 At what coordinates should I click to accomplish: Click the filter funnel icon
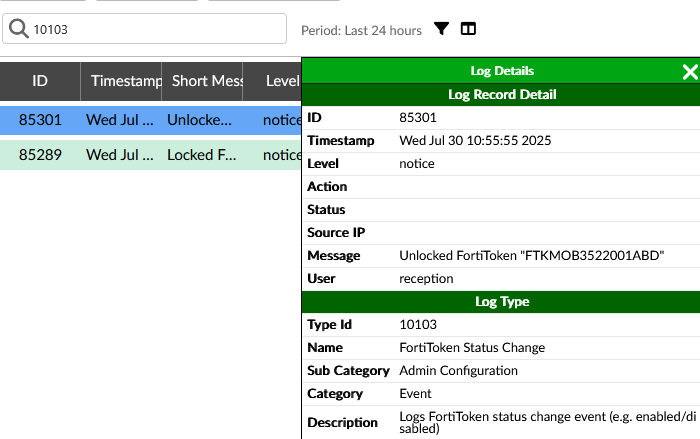click(441, 30)
